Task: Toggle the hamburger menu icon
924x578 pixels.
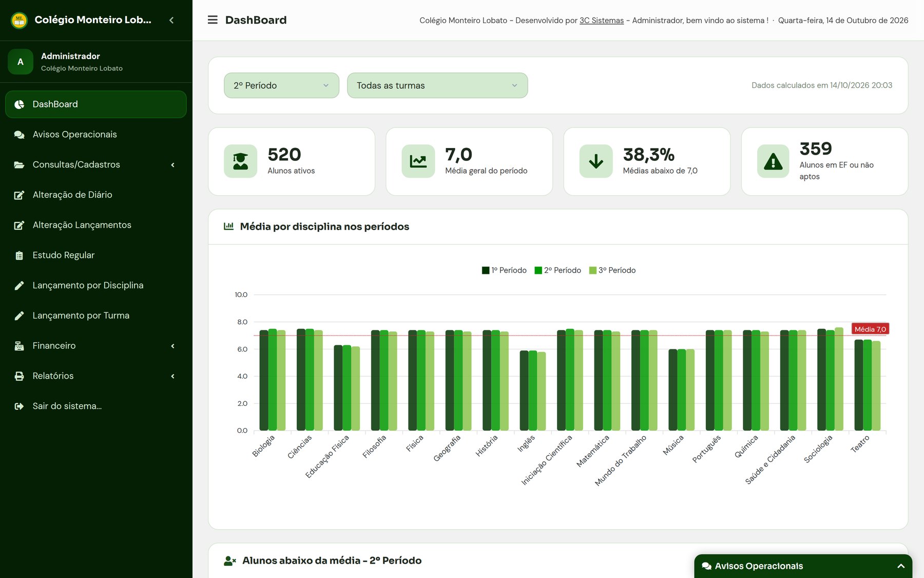Action: click(213, 20)
